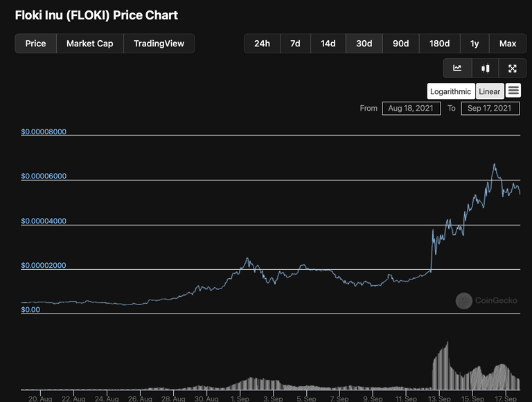Switch to Market Cap tab
This screenshot has width=532, height=402.
tap(89, 44)
